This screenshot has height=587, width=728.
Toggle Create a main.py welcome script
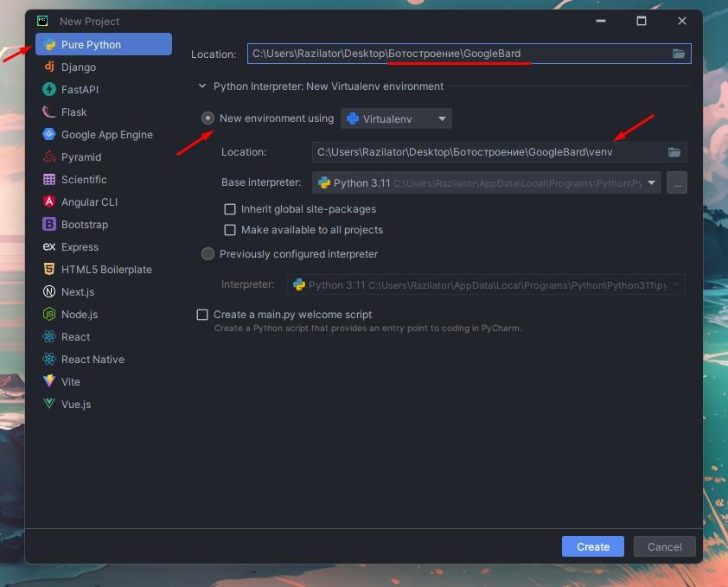[202, 315]
